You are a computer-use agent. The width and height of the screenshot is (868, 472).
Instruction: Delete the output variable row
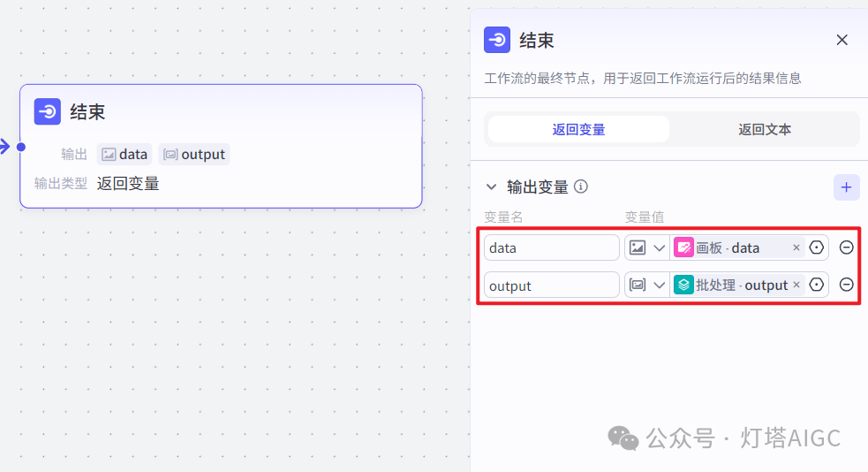[x=847, y=285]
